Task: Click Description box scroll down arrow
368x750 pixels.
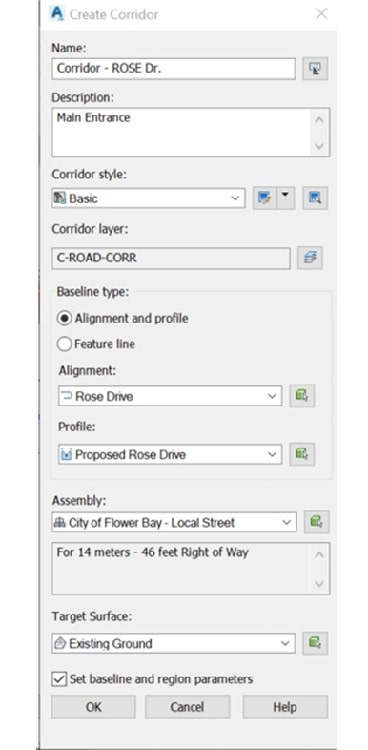Action: click(x=320, y=145)
